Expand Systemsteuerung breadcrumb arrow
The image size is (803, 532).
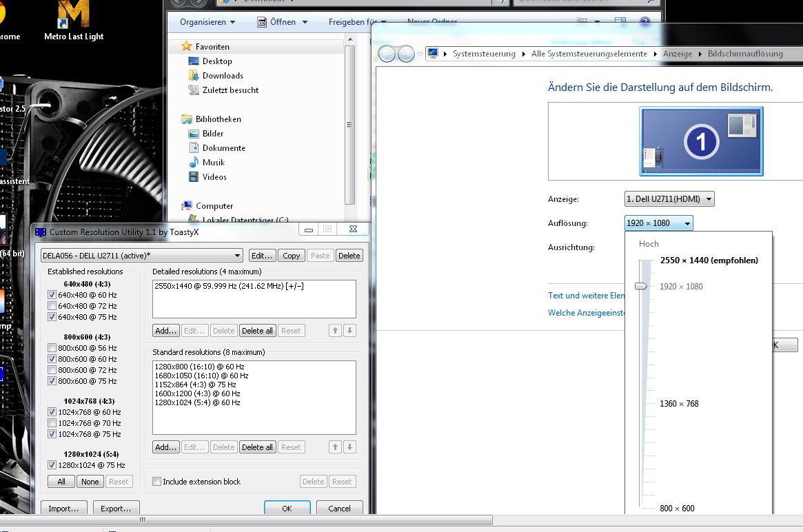click(523, 54)
